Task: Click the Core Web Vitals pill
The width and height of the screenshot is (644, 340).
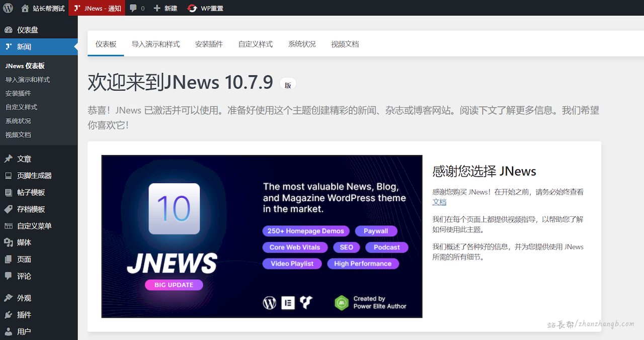Action: 295,247
